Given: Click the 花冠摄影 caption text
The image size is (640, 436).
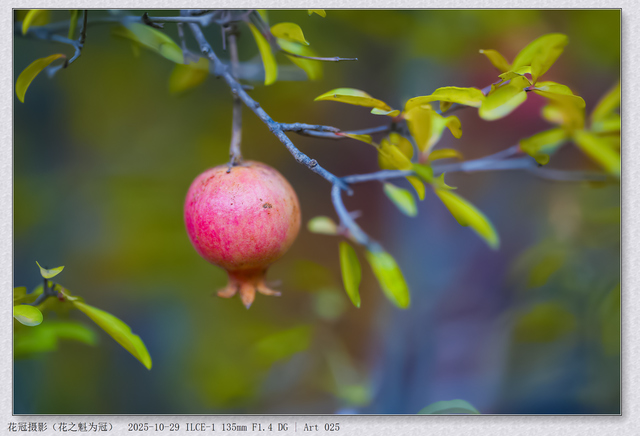Looking at the screenshot, I should (x=28, y=427).
